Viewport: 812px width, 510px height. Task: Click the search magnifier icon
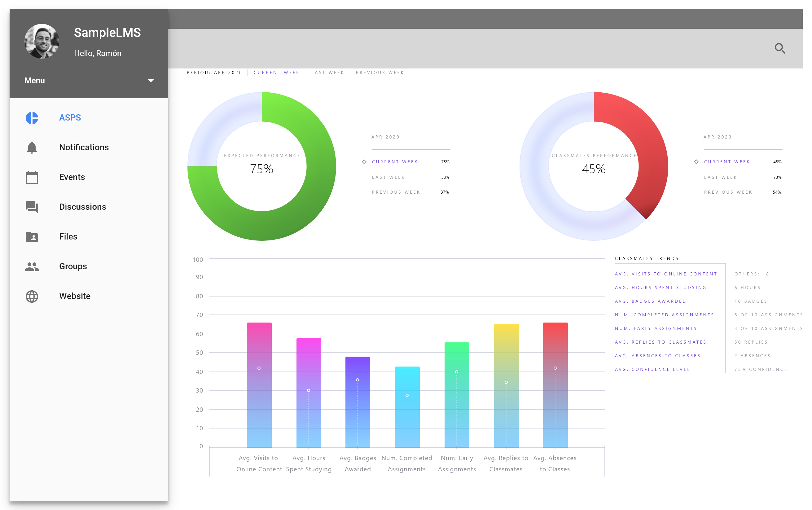click(x=780, y=49)
